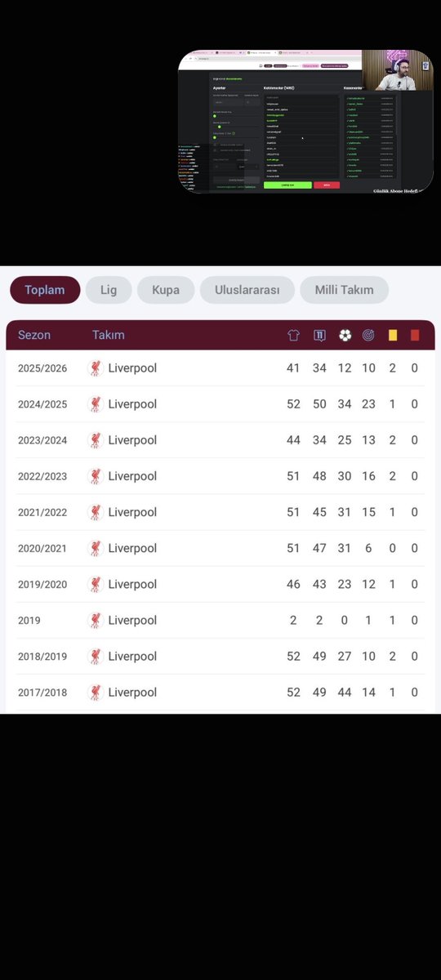Screen dimensions: 441x980
Task: Switch to the Lig tab
Action: click(109, 290)
